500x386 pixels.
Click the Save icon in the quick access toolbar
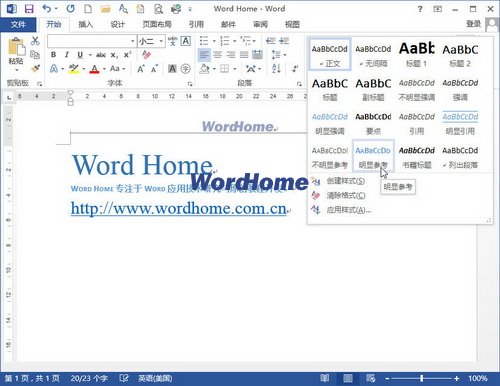coord(29,9)
